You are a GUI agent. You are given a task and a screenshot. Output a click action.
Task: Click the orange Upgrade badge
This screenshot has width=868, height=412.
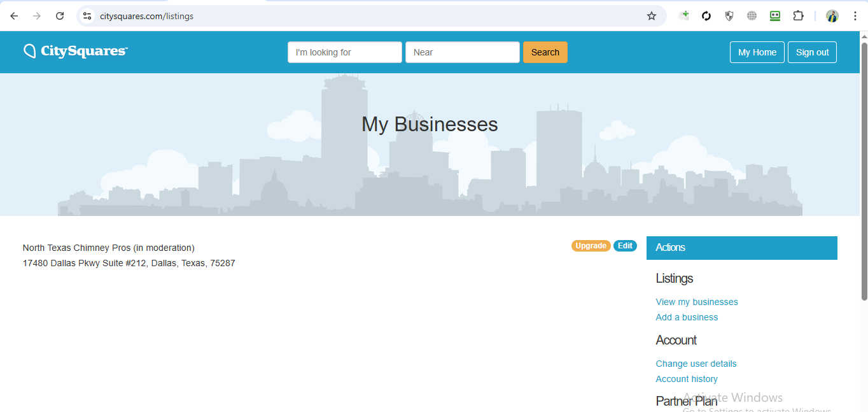(591, 246)
